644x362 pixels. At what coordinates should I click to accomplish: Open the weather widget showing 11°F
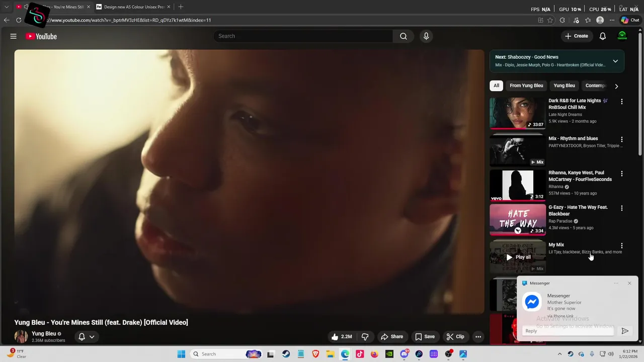[17, 354]
